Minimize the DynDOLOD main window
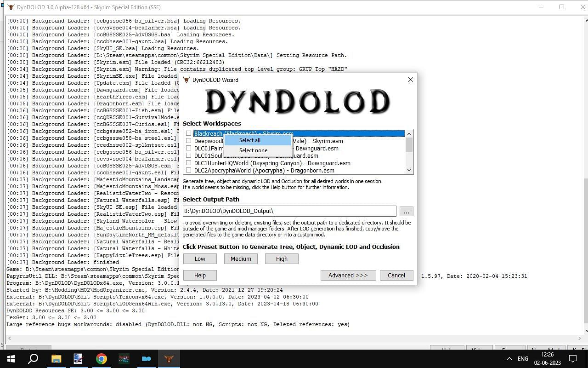Viewport: 588px width, 368px height. pyautogui.click(x=541, y=7)
